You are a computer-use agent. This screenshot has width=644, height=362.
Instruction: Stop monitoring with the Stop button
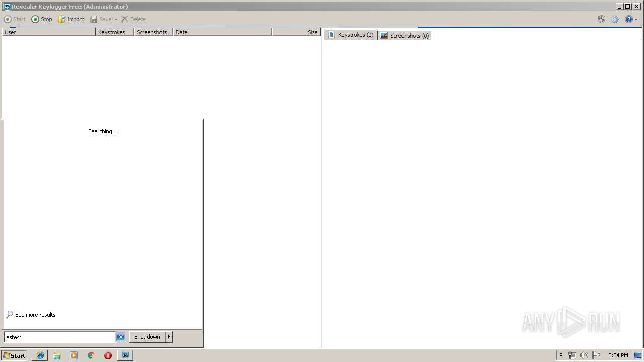pos(42,19)
